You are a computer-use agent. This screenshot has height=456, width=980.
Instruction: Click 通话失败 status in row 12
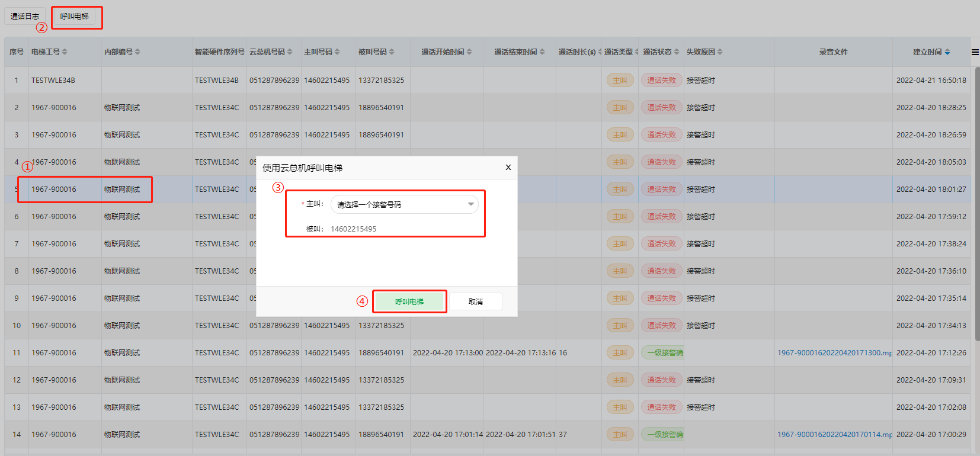(x=661, y=380)
